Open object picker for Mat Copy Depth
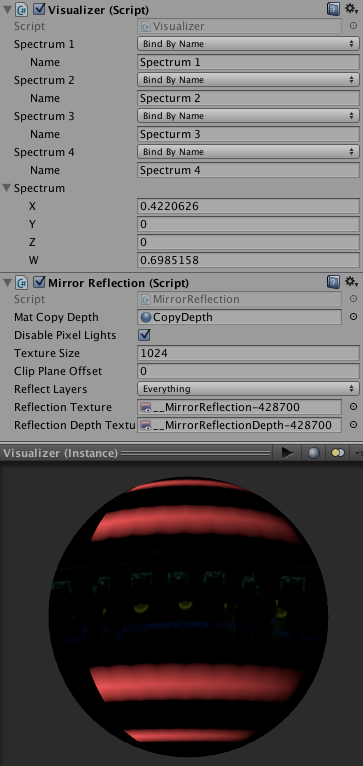 pyautogui.click(x=353, y=317)
